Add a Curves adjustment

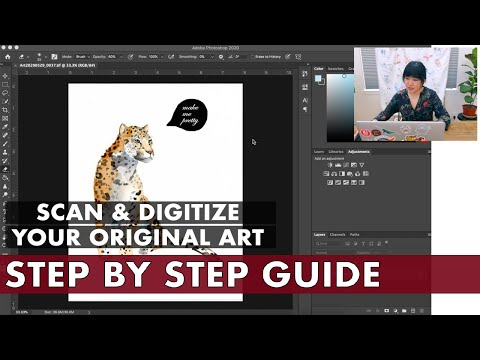pos(346,165)
